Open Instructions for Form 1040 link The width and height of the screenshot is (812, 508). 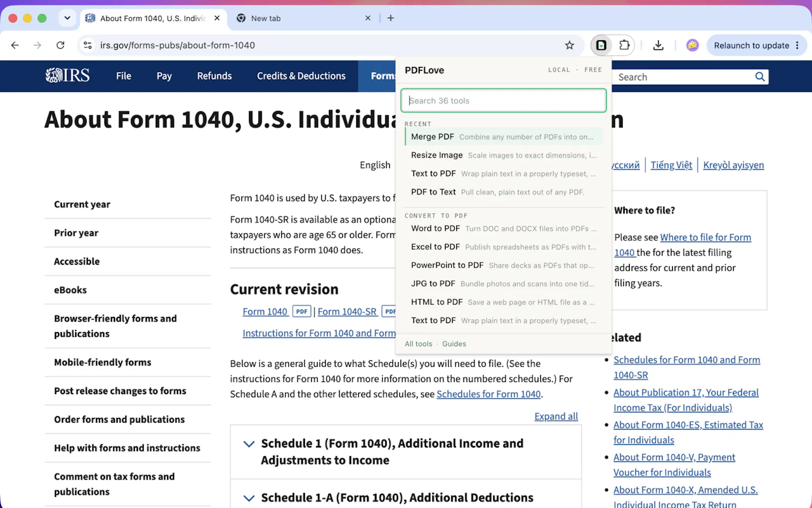coord(319,333)
